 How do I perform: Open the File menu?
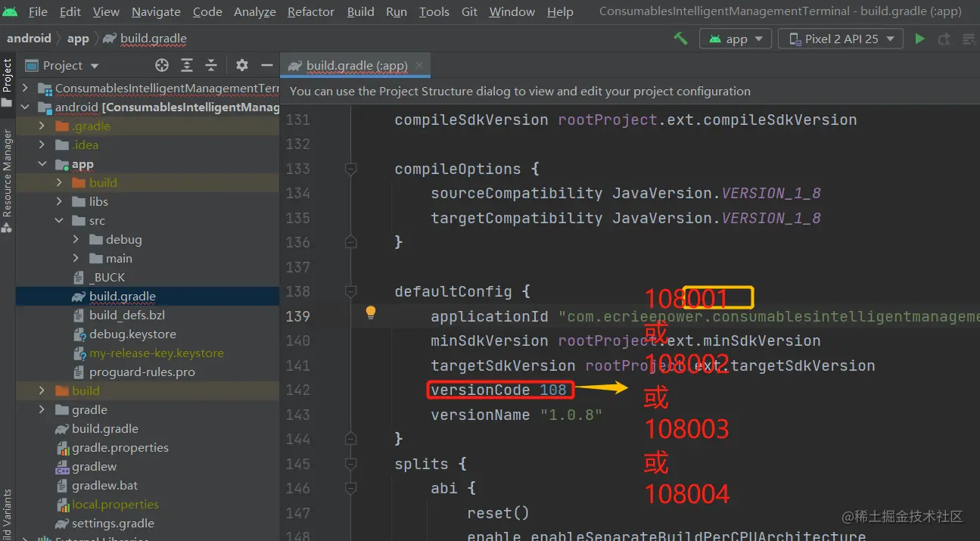[38, 11]
